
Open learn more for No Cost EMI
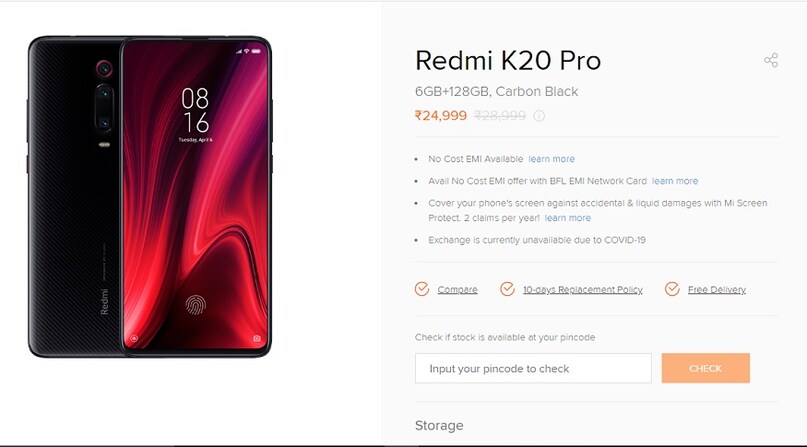(x=551, y=159)
